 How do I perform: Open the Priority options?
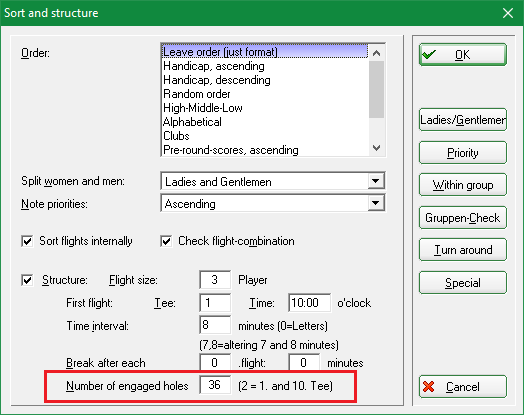(x=463, y=153)
